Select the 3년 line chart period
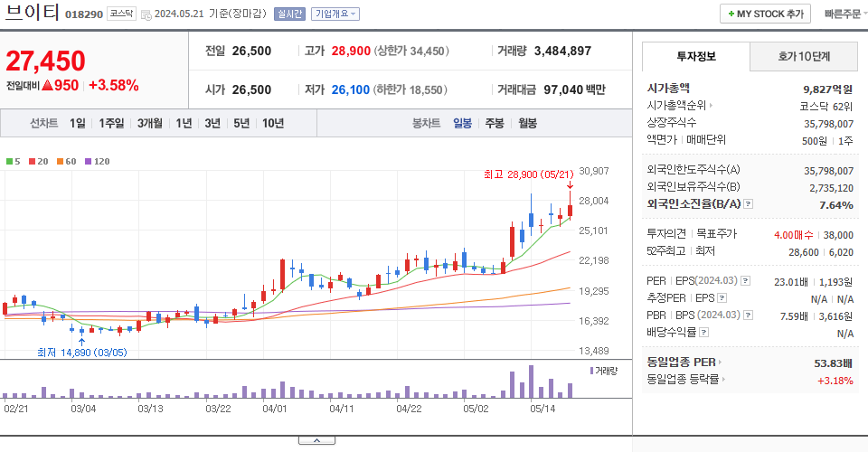 pyautogui.click(x=212, y=123)
